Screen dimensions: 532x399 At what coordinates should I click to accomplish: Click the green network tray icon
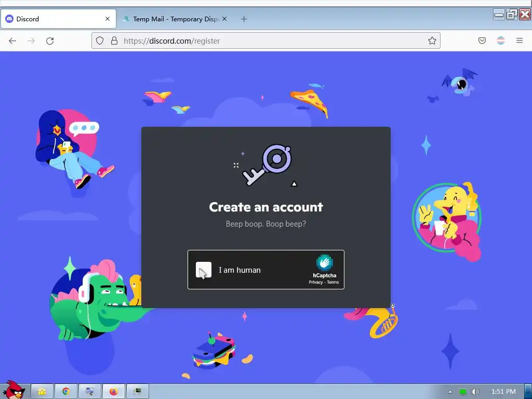tap(463, 392)
